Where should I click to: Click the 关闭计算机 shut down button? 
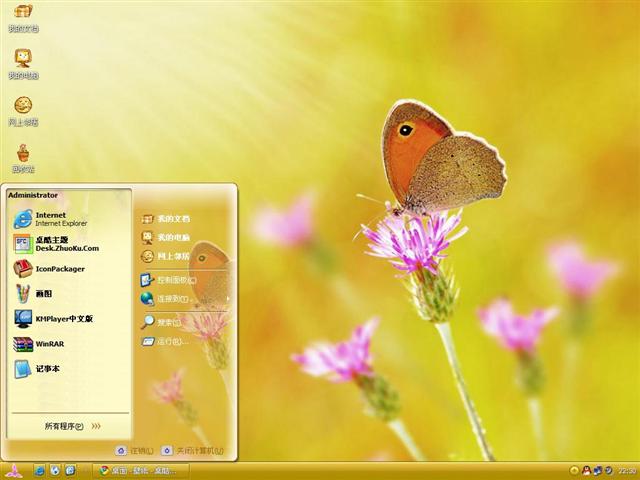click(192, 451)
